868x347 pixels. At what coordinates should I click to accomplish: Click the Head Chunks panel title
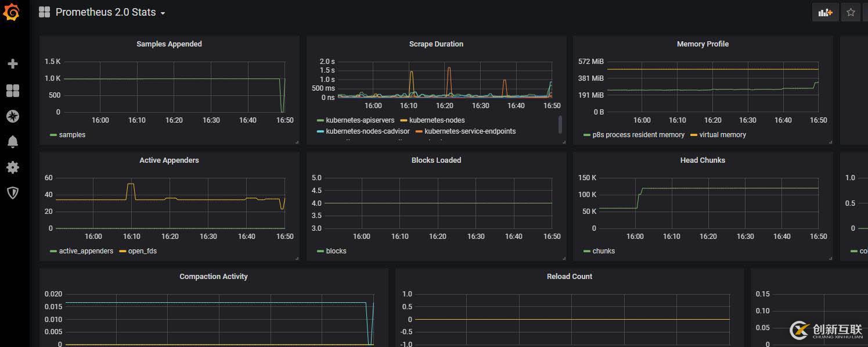[703, 160]
